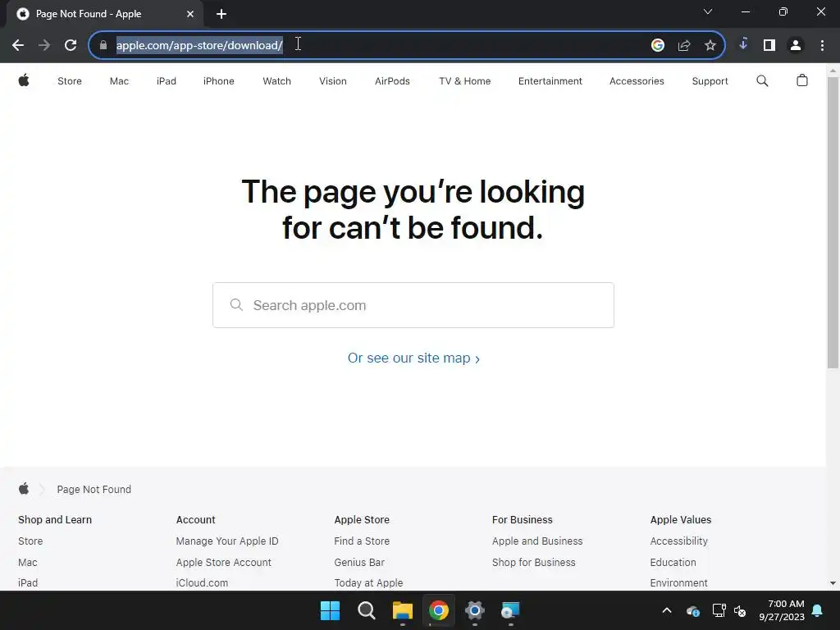Open taskbar search
840x630 pixels.
pyautogui.click(x=367, y=610)
